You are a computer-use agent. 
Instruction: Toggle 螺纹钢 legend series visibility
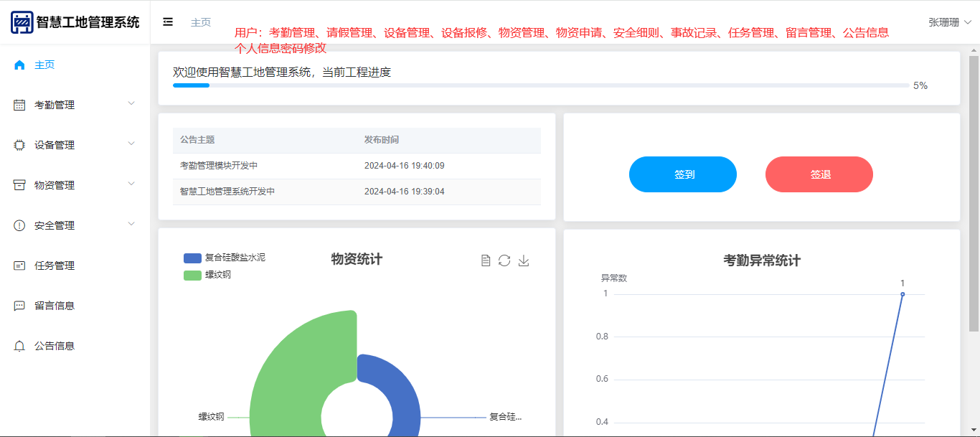pyautogui.click(x=207, y=275)
